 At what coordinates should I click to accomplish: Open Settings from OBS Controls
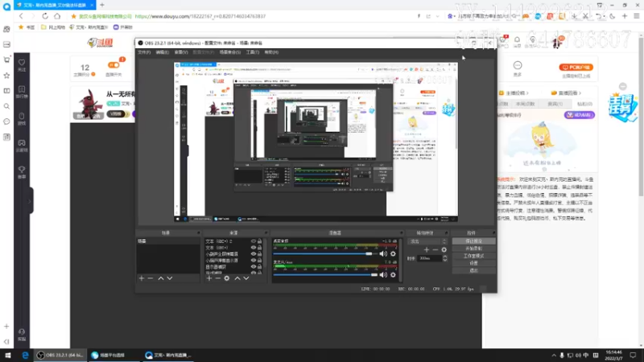pos(473,263)
